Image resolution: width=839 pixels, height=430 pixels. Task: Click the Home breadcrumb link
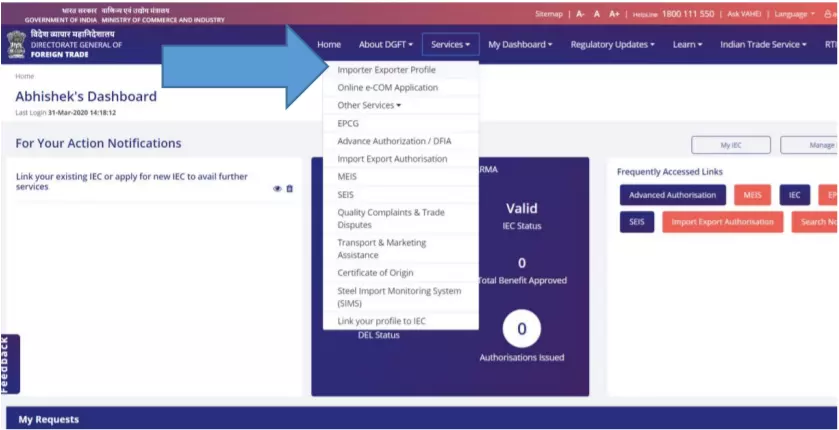(x=25, y=76)
